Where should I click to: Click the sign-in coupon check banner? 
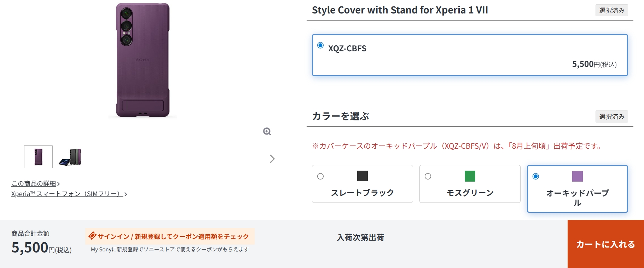[170, 236]
